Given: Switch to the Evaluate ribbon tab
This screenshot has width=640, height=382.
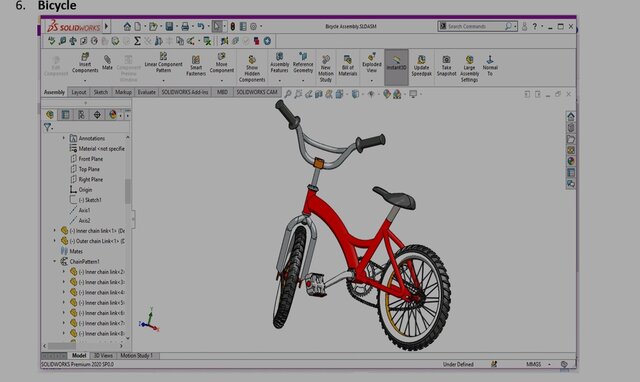Looking at the screenshot, I should click(x=147, y=92).
